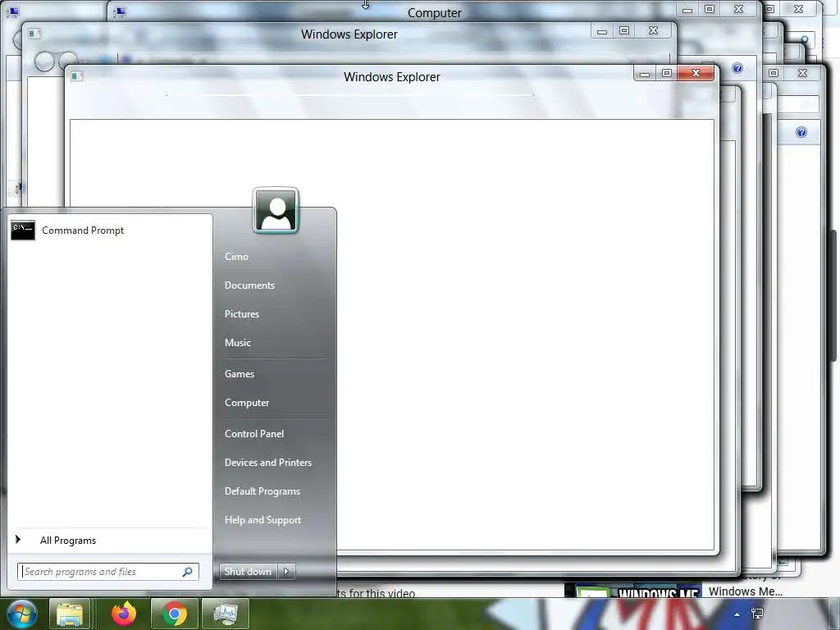
Task: Click the search magnifier icon
Action: (188, 572)
